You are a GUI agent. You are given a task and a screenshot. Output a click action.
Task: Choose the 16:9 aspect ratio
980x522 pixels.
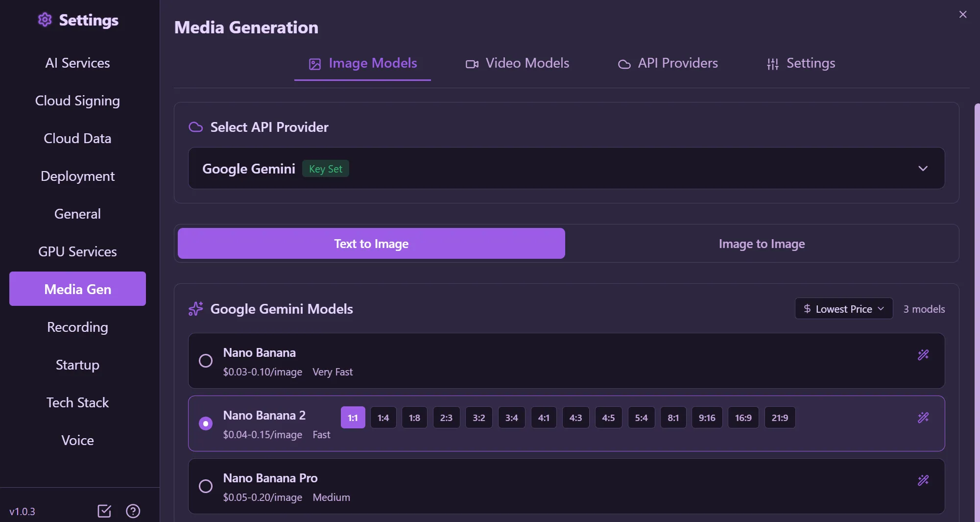pos(743,418)
